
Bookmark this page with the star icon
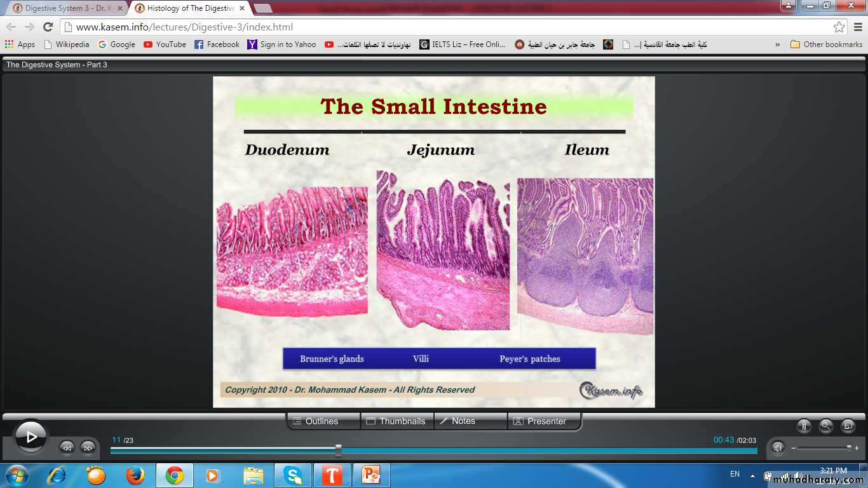[x=839, y=27]
